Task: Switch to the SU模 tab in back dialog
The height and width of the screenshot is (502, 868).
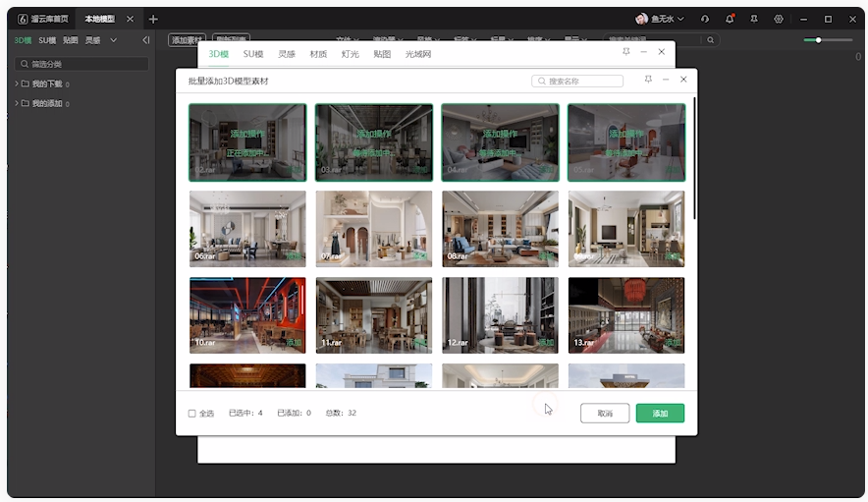Action: pyautogui.click(x=253, y=54)
